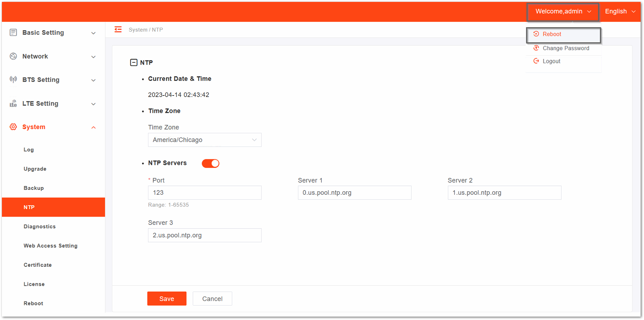
Task: Click the LTE Setting menu label
Action: click(40, 103)
